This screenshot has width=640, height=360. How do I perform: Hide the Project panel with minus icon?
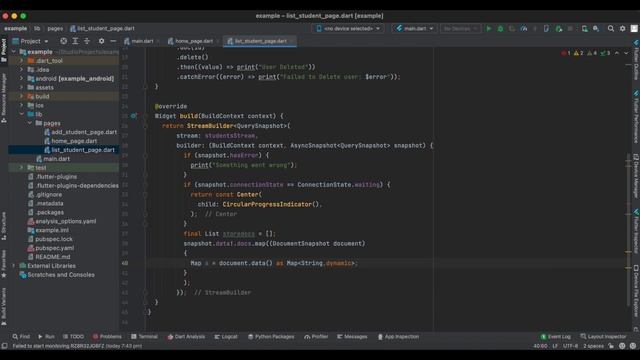(113, 41)
